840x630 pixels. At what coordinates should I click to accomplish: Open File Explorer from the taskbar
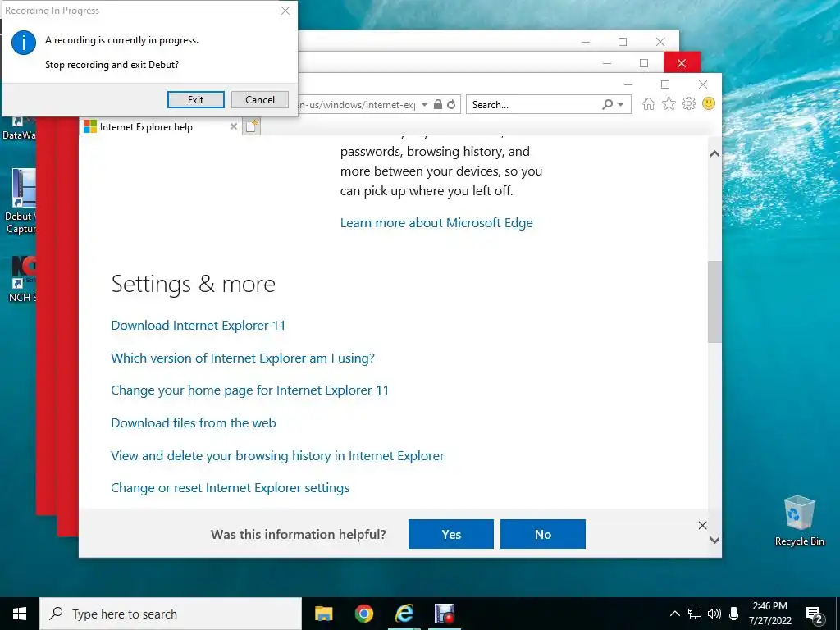pyautogui.click(x=323, y=614)
